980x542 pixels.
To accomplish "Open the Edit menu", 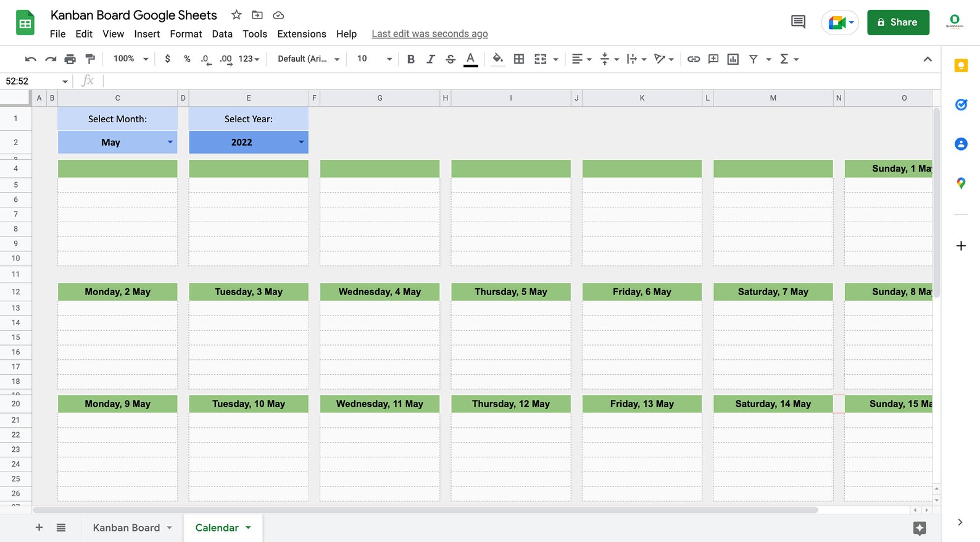I will pos(84,34).
